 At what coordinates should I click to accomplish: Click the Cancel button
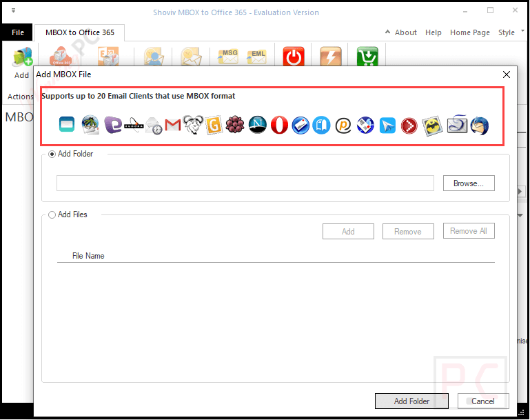483,401
